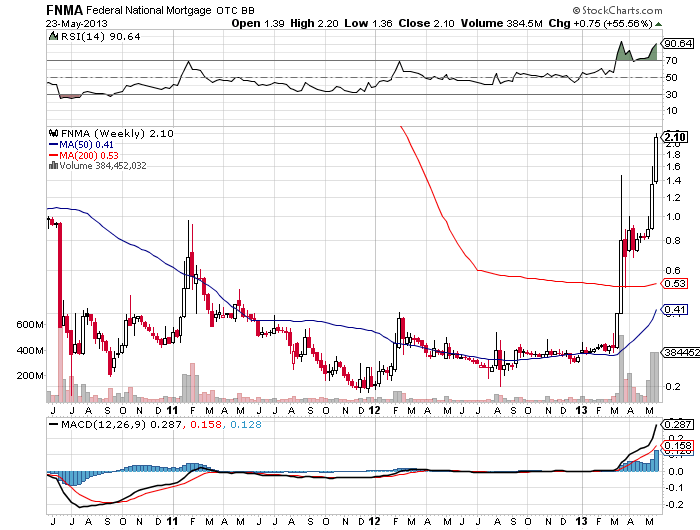Click the FNMA (Weekly) 2.10 legend
The height and width of the screenshot is (530, 700).
(117, 133)
